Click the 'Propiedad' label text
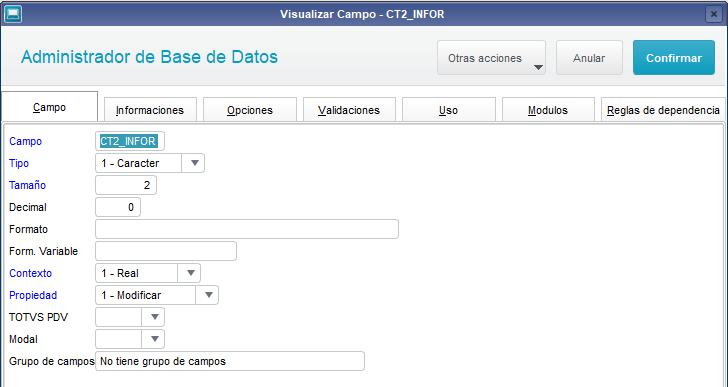 point(33,295)
